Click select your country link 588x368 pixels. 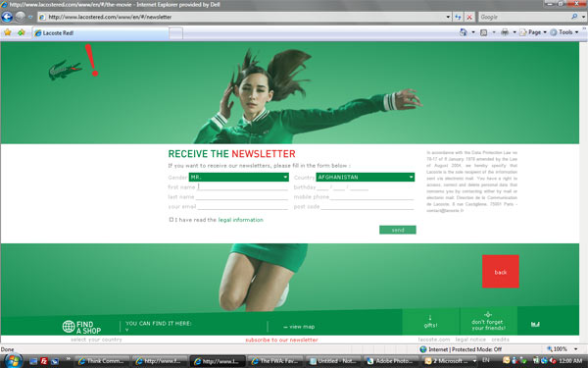96,340
